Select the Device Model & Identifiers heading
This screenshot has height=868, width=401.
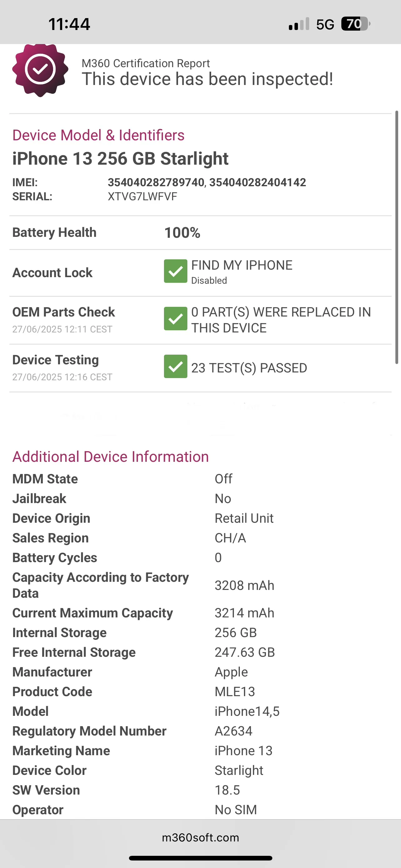point(98,136)
